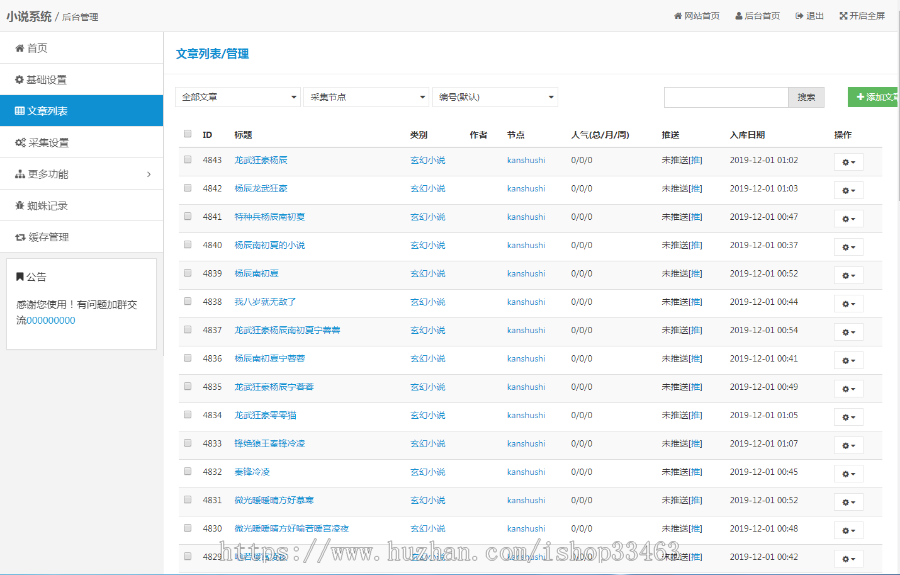Viewport: 900px width, 575px height.
Task: Open the gear action menu for article 4834
Action: 848,417
